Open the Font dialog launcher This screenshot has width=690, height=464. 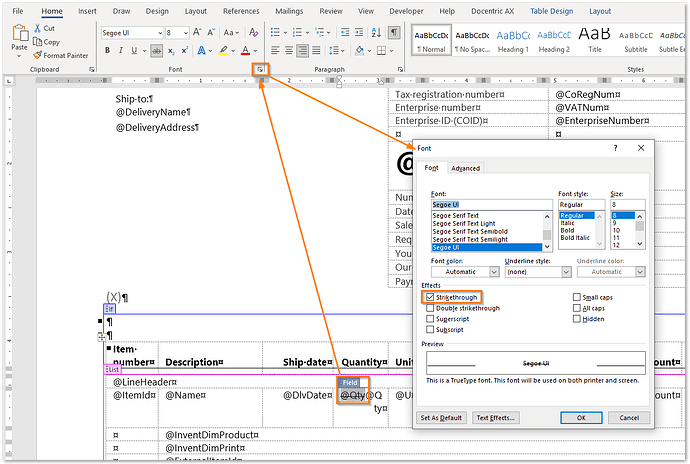[258, 69]
